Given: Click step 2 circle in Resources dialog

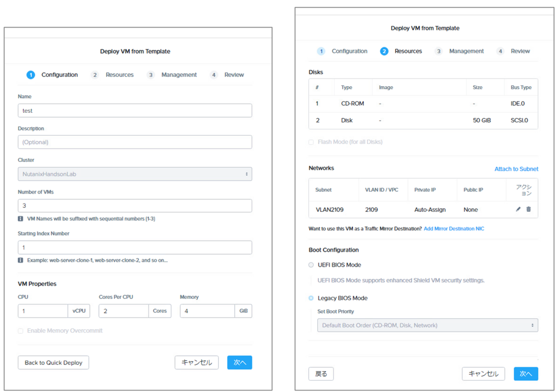Looking at the screenshot, I should (384, 51).
